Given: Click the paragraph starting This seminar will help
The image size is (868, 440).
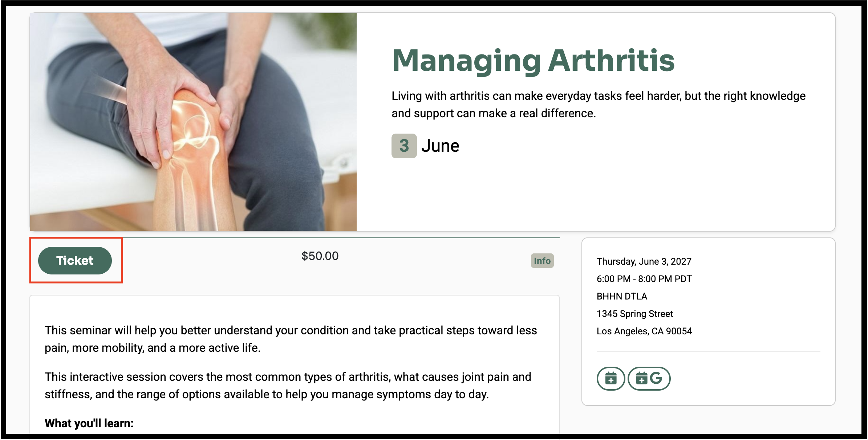Looking at the screenshot, I should click(x=291, y=339).
